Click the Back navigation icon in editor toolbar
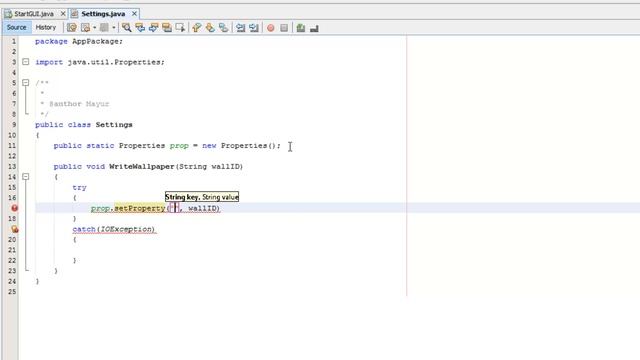640x360 pixels. pyautogui.click(x=85, y=28)
